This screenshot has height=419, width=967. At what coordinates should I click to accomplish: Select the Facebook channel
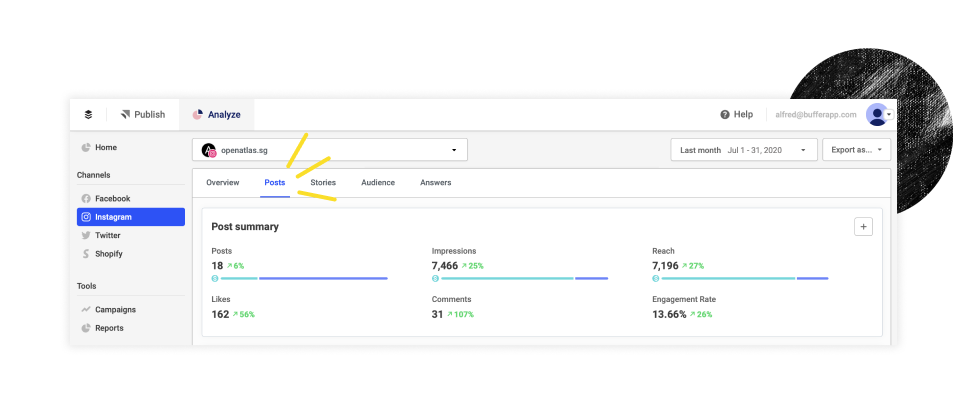112,199
